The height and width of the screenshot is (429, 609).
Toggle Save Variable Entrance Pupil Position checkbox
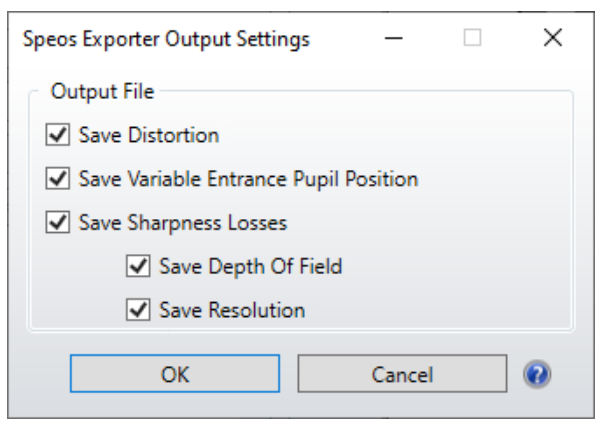(58, 179)
